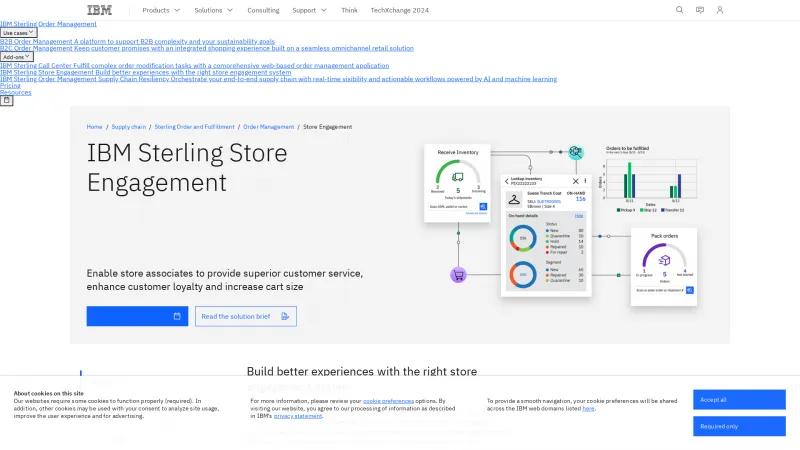Close the Lookup Inventory card with X
The height and width of the screenshot is (450, 800).
[x=576, y=181]
